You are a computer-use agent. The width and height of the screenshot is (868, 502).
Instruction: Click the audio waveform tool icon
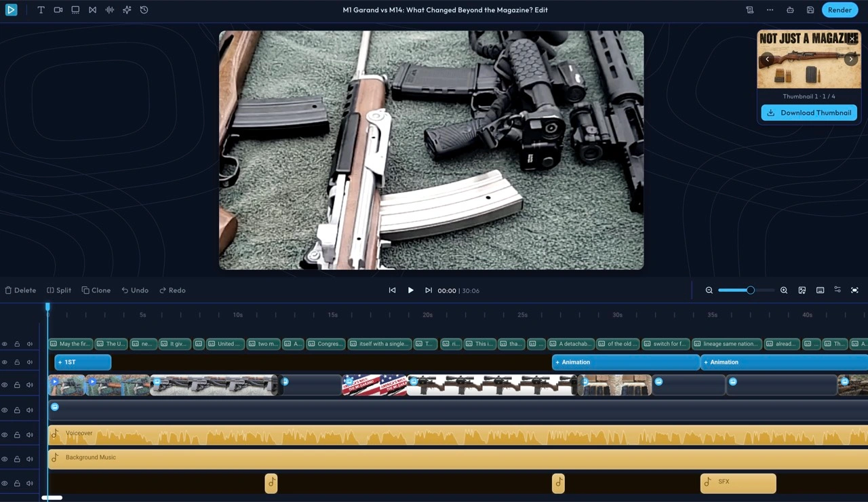(110, 10)
